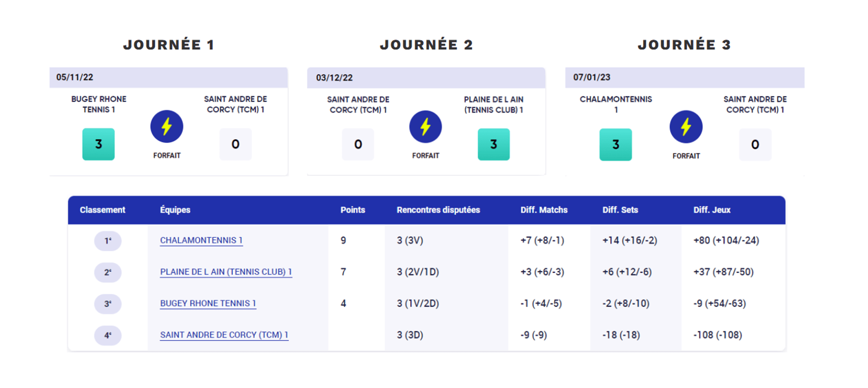Click the Diff. Matchs column header
Image resolution: width=868 pixels, height=388 pixels.
tap(544, 210)
